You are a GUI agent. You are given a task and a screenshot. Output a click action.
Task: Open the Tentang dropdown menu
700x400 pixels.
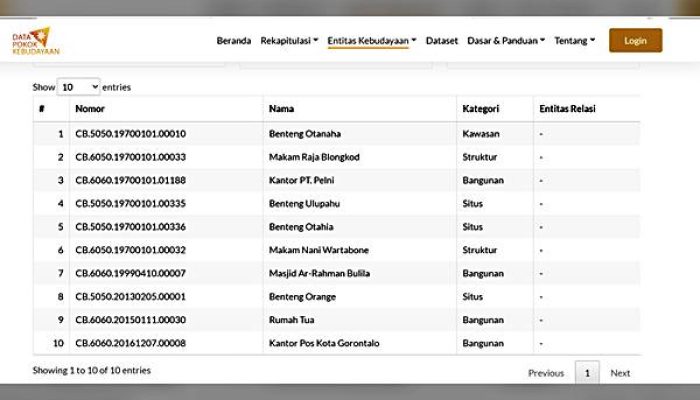click(575, 41)
